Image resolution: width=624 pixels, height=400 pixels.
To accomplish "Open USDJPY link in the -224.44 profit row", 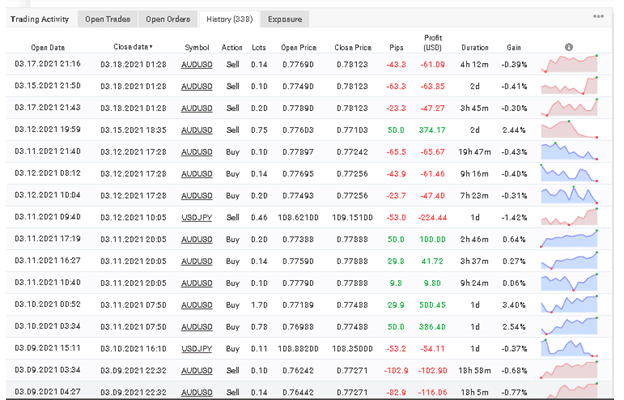I will (x=197, y=218).
